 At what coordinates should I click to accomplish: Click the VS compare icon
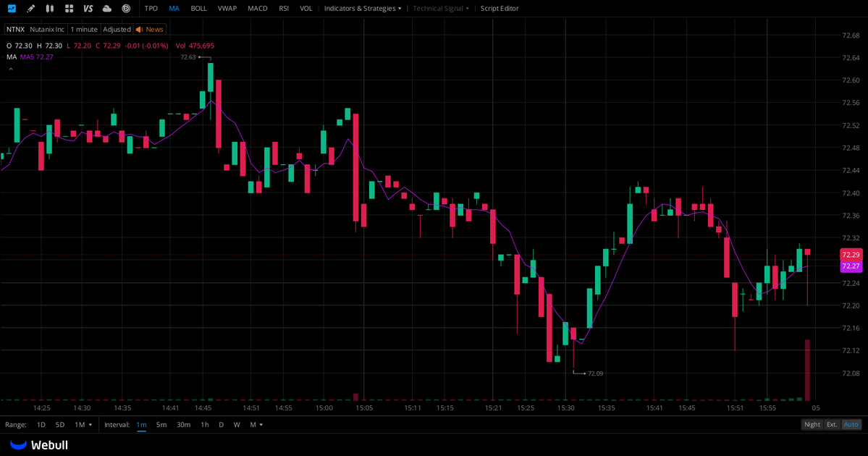(88, 8)
